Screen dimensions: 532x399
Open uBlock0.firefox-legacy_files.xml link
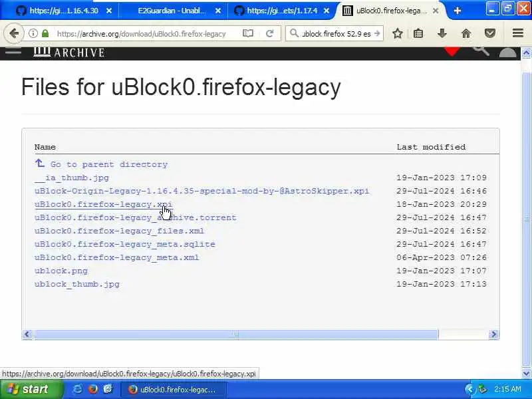click(120, 231)
